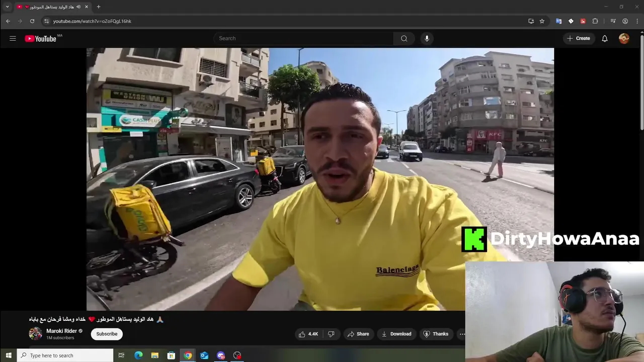This screenshot has width=644, height=362.
Task: Select the YouTube video tab
Action: click(53, 7)
